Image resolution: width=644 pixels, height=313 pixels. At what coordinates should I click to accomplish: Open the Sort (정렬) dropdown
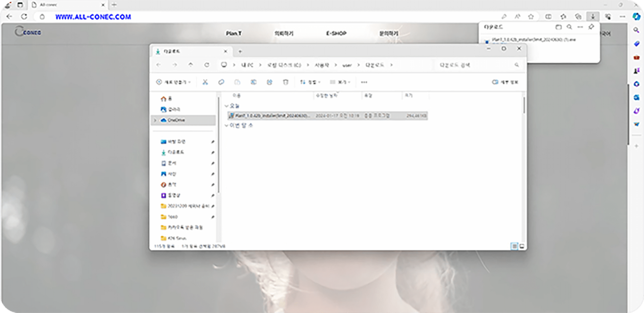click(x=310, y=82)
